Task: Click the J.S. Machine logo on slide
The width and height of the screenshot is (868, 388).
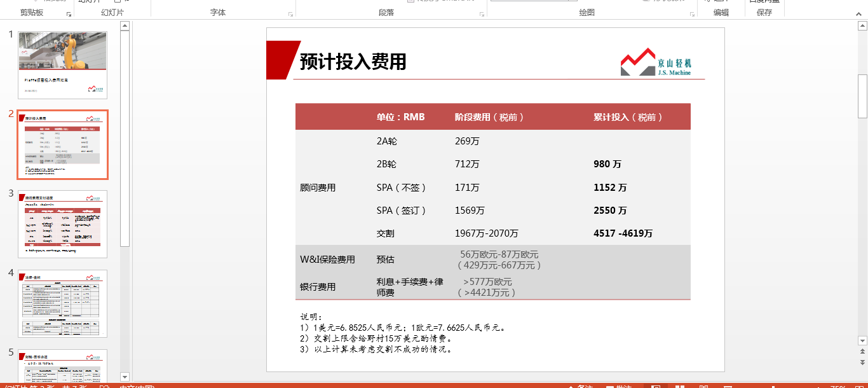Action: point(657,62)
